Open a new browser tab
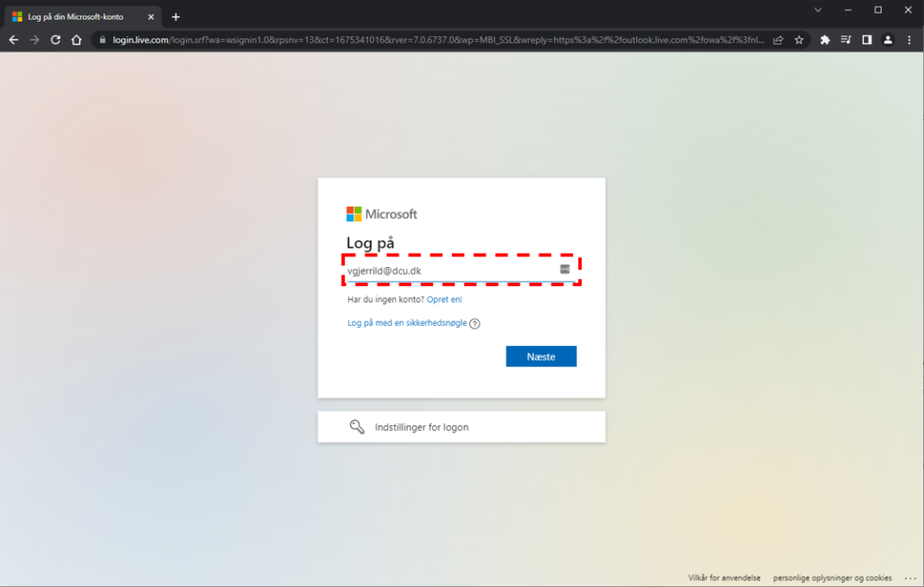Screen dimensions: 924x587 (176, 16)
